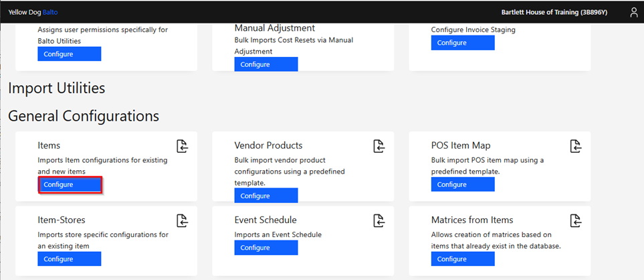Click the import icon on Event Schedule card
Viewport: 644px width, 280px height.
[x=379, y=220]
